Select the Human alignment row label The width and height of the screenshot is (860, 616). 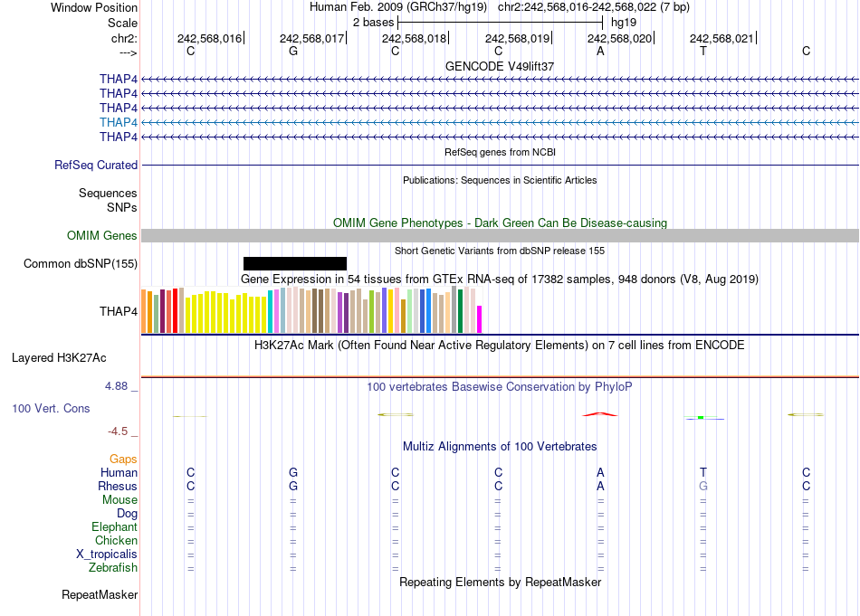[119, 472]
